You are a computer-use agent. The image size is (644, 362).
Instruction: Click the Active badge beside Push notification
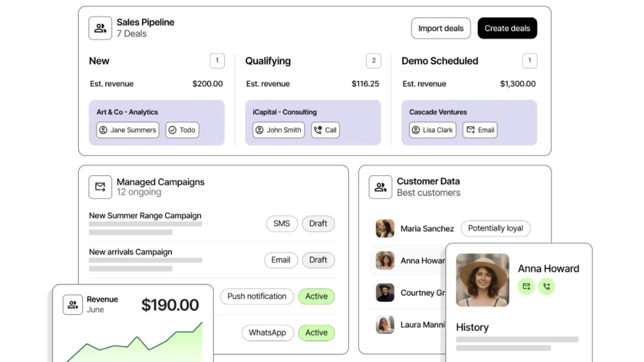pos(316,296)
